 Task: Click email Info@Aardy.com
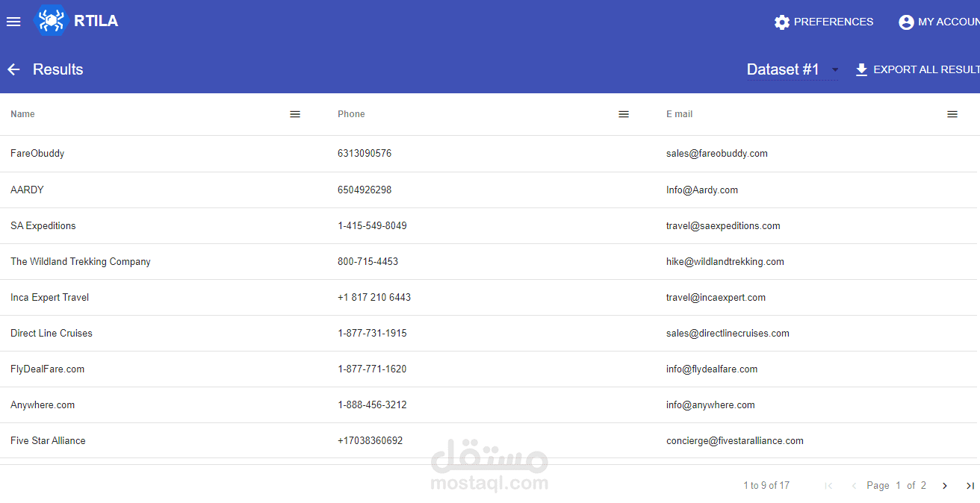click(702, 190)
